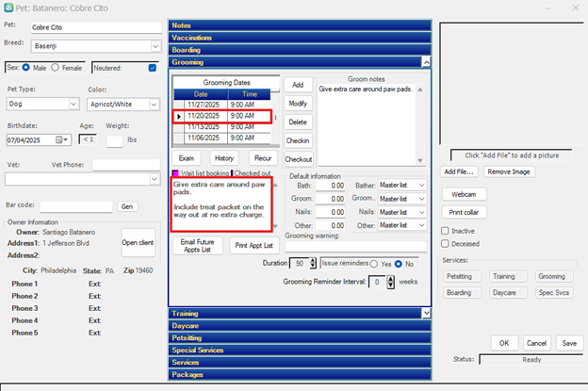
Task: Open the Pet Type dropdown
Action: 73,104
